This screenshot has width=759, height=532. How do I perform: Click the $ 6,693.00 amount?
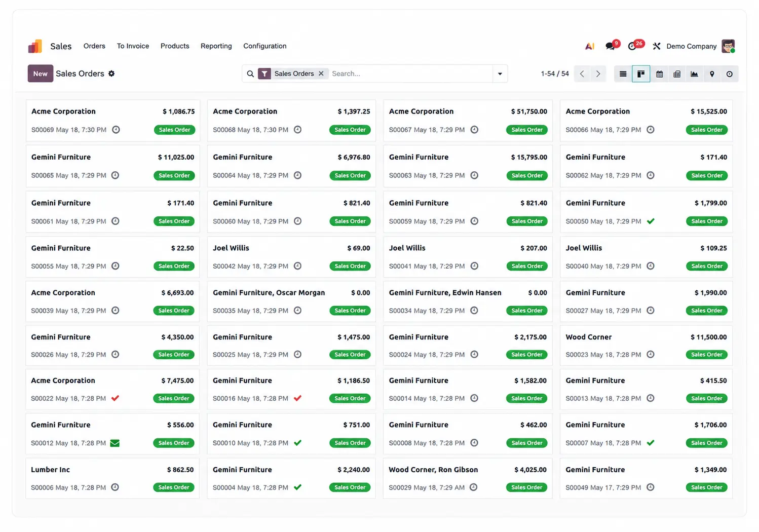coord(177,293)
